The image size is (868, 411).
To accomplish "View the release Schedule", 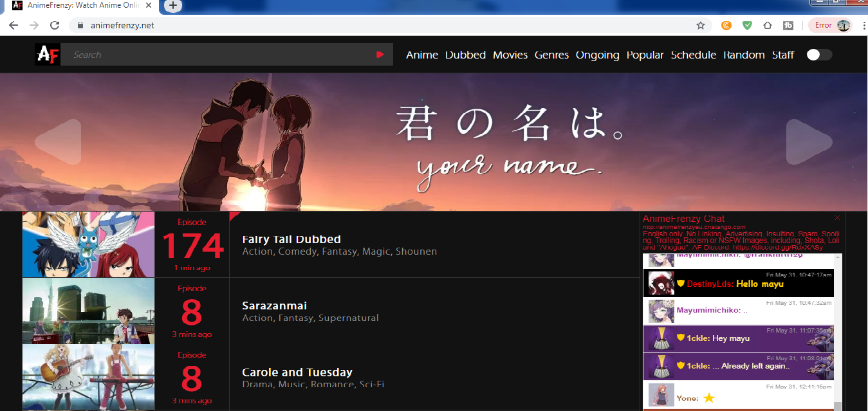I will coord(693,55).
